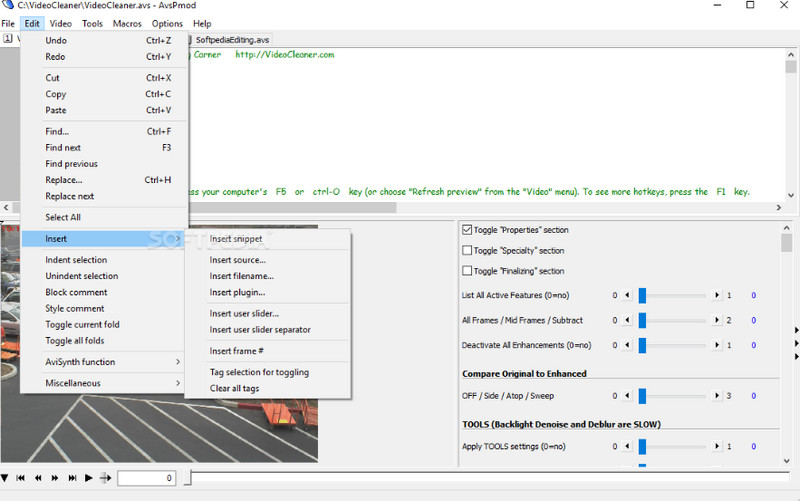Click the arrow icon beside the frame number box
Screen dimensions: 800x501
(x=103, y=478)
